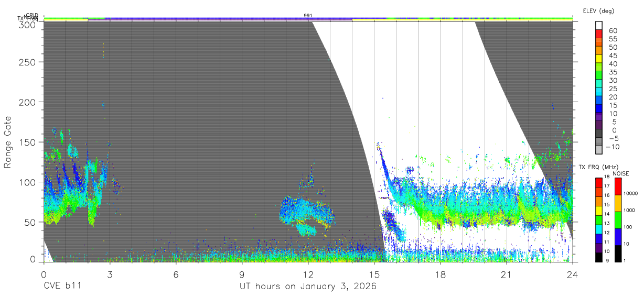Click the green segment of the NOISE bar

click(618, 220)
